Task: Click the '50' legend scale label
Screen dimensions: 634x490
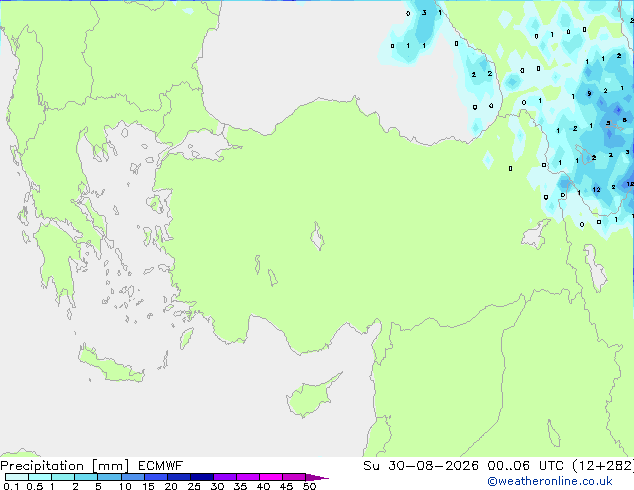Action: pyautogui.click(x=310, y=486)
